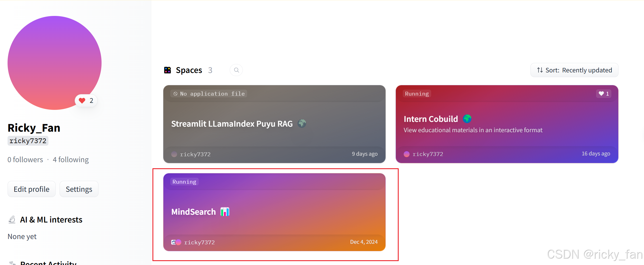
Task: Click ricky7372 author name on MindSearch card
Action: (199, 242)
